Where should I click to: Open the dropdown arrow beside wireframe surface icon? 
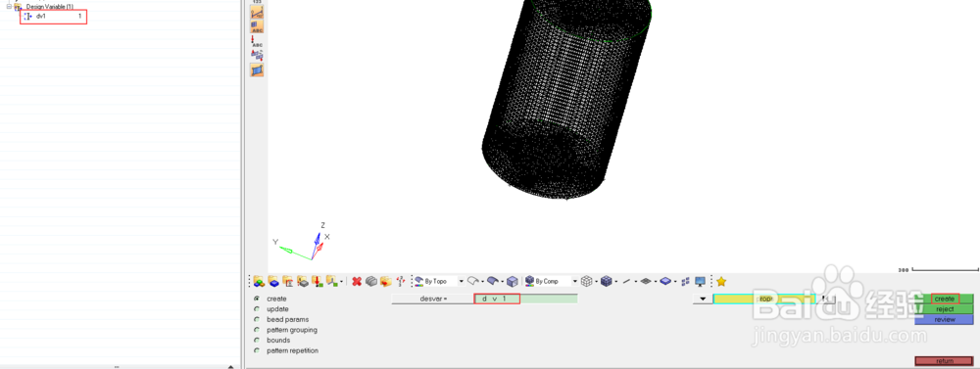(482, 282)
